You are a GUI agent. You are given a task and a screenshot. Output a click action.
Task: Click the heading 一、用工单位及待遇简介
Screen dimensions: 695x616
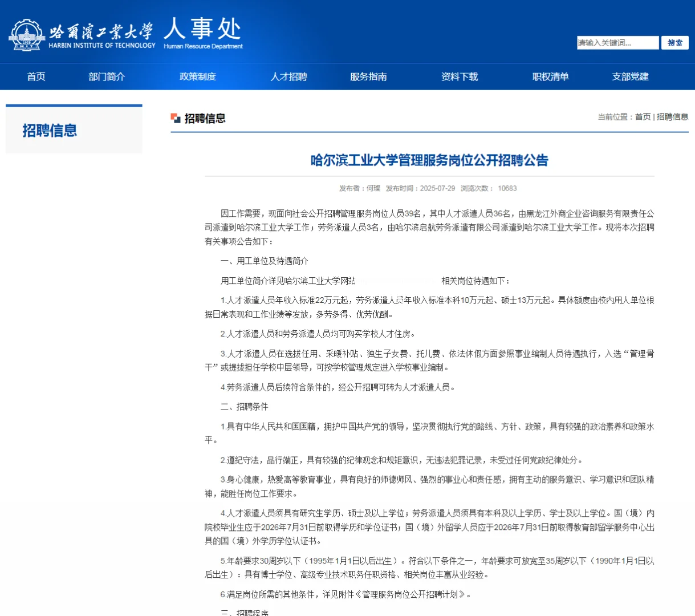tap(265, 261)
